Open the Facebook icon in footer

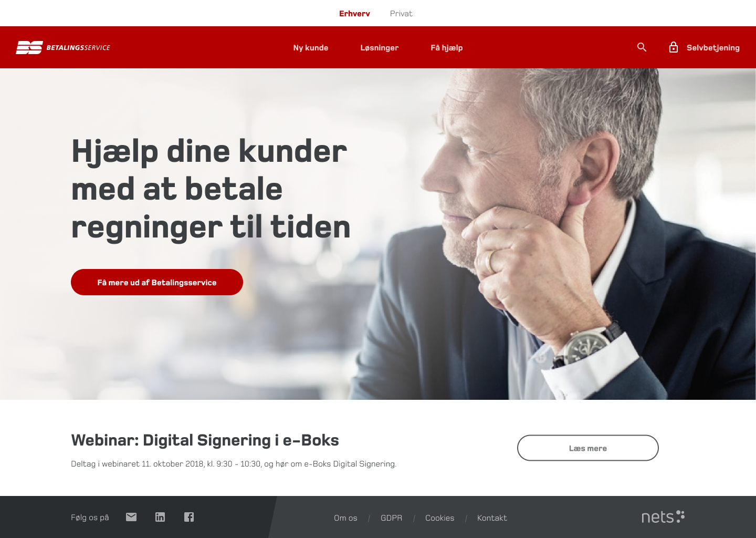pyautogui.click(x=189, y=517)
